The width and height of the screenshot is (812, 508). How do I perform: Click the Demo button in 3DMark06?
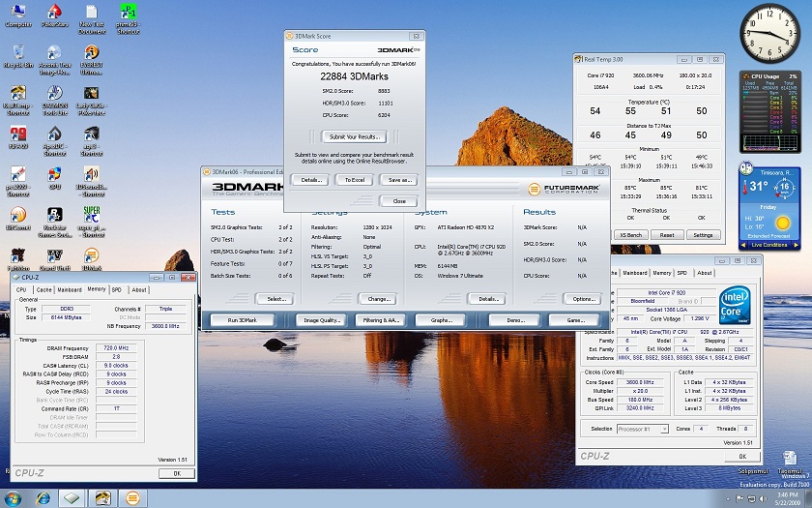pyautogui.click(x=514, y=320)
